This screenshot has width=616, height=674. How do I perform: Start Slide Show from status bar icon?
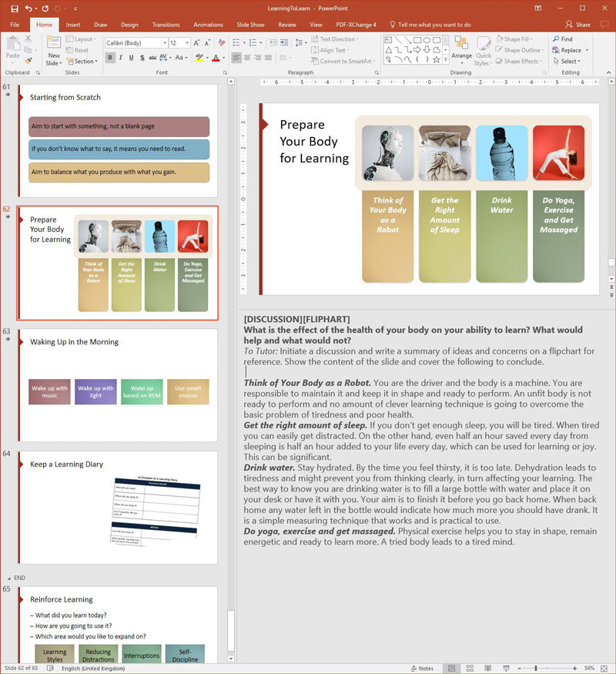(506, 668)
